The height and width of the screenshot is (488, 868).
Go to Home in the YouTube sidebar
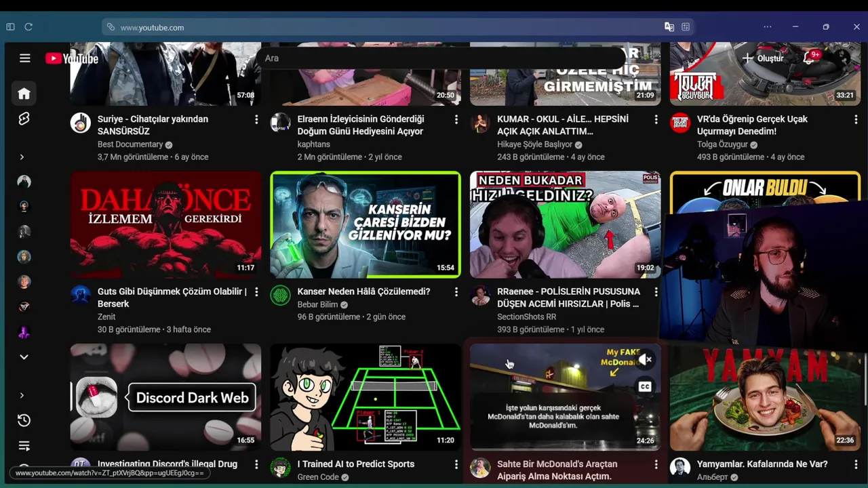[24, 94]
